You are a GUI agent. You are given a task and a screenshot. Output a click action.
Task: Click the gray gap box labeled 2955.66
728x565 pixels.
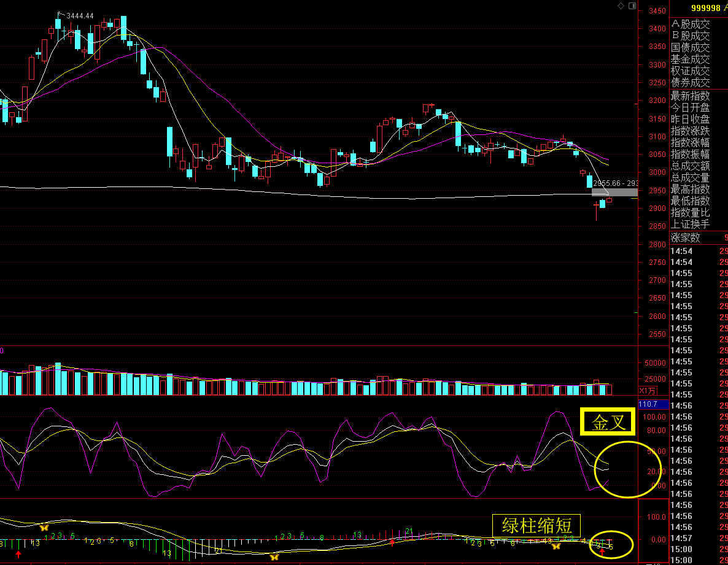coord(614,193)
